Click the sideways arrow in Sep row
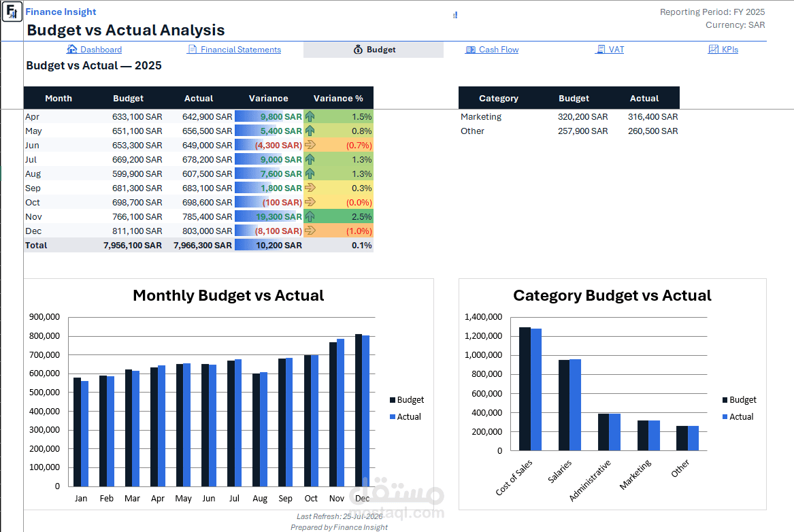This screenshot has height=532, width=794. 310,188
